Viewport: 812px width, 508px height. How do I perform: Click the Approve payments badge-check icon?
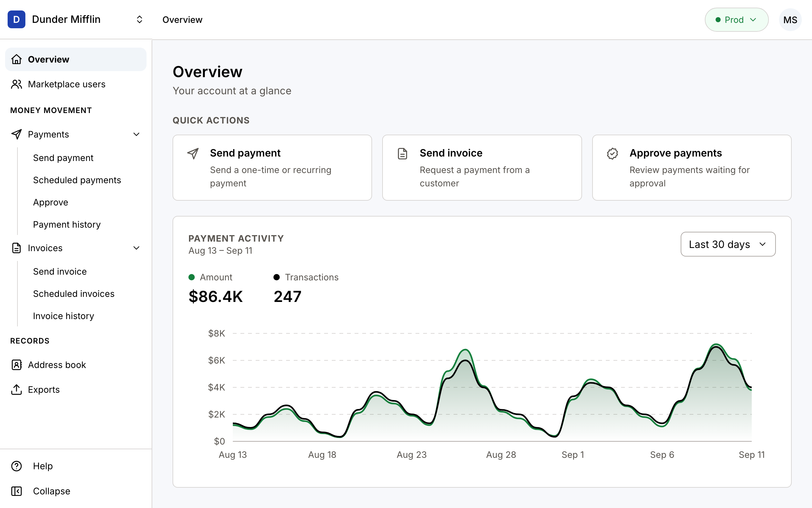click(612, 154)
